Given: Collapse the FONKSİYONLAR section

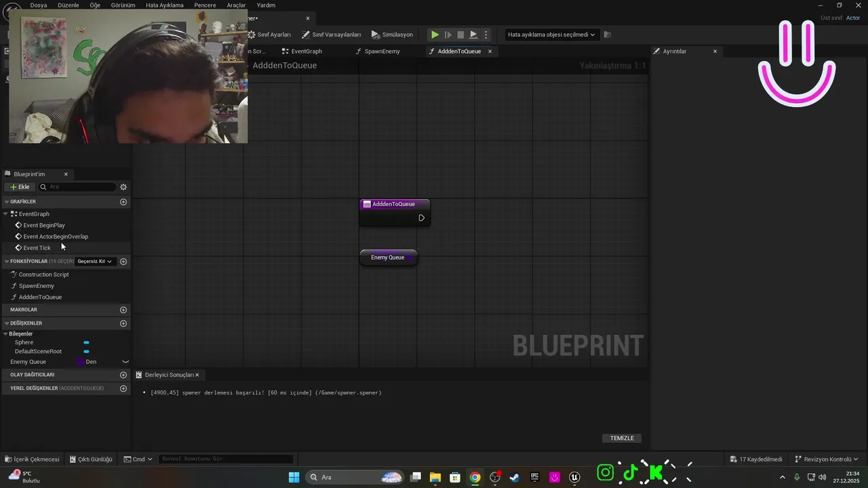Looking at the screenshot, I should (6, 262).
